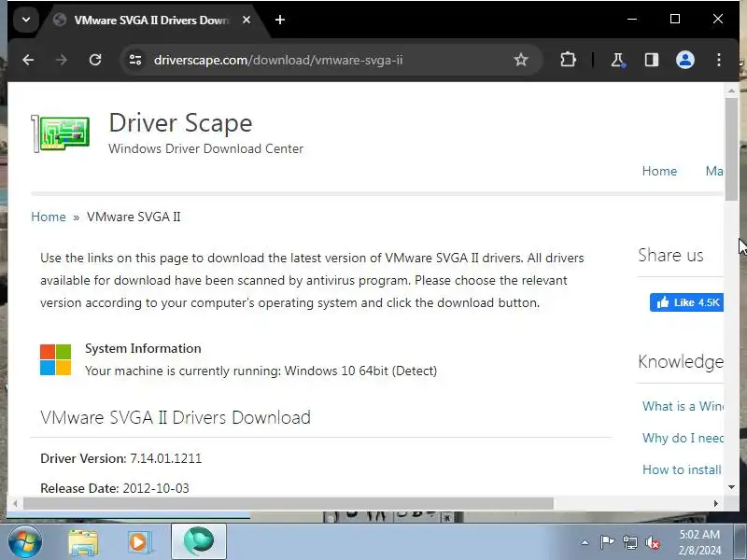
Task: Select the 'Driver Version: 7.14.01.1211' text
Action: coord(121,458)
